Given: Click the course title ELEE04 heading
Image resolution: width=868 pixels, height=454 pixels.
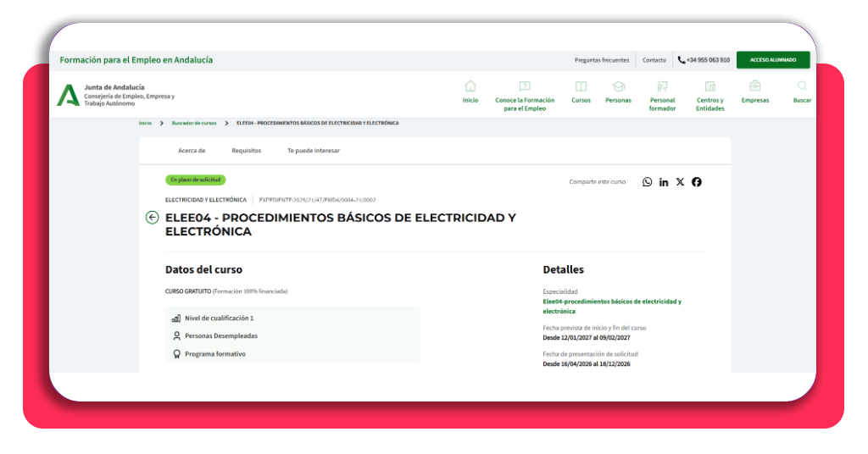Looking at the screenshot, I should point(341,224).
